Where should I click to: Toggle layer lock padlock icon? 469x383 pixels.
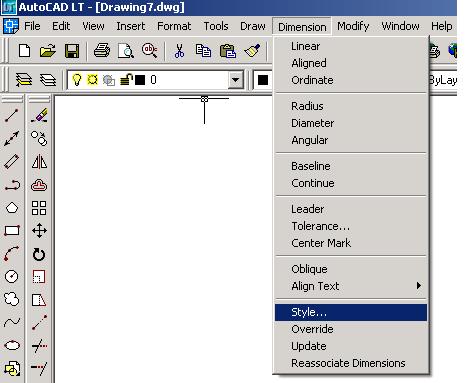coord(126,80)
